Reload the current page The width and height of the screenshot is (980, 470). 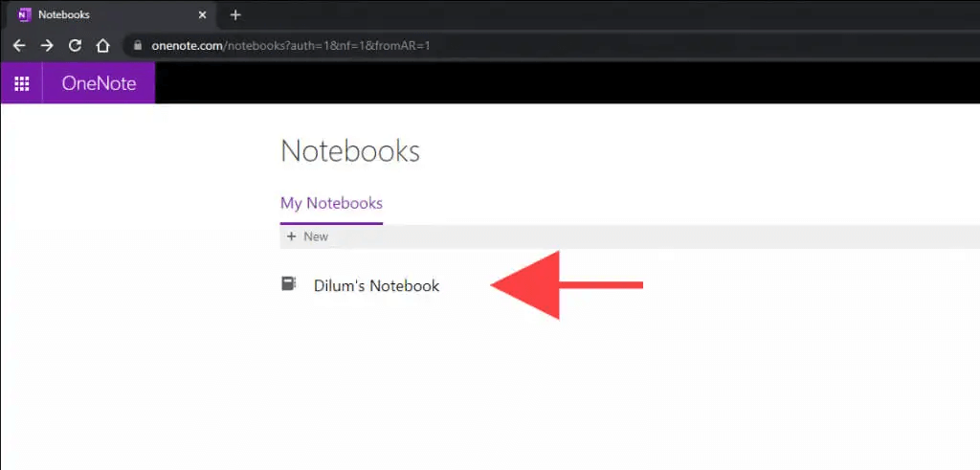tap(75, 46)
